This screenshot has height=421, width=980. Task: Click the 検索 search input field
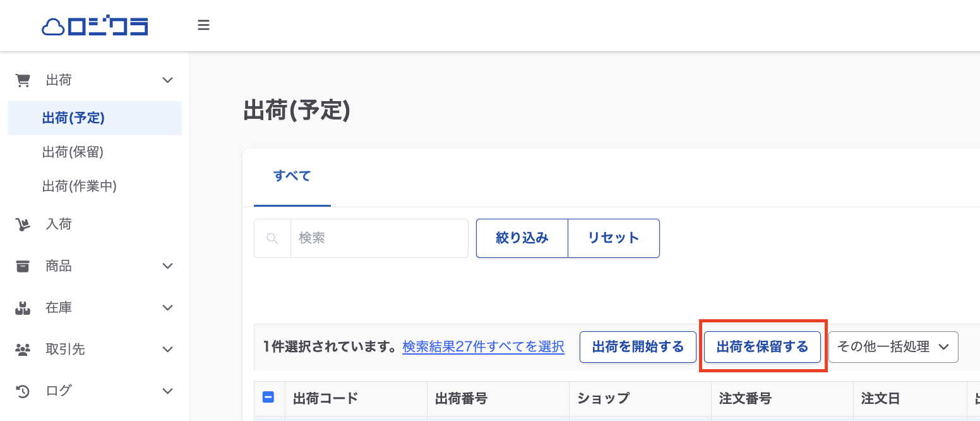click(x=379, y=238)
